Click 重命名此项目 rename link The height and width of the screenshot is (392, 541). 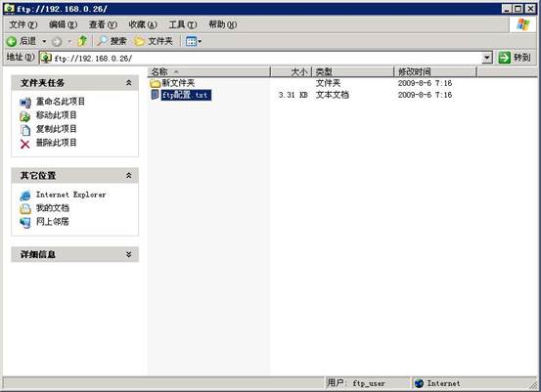61,102
